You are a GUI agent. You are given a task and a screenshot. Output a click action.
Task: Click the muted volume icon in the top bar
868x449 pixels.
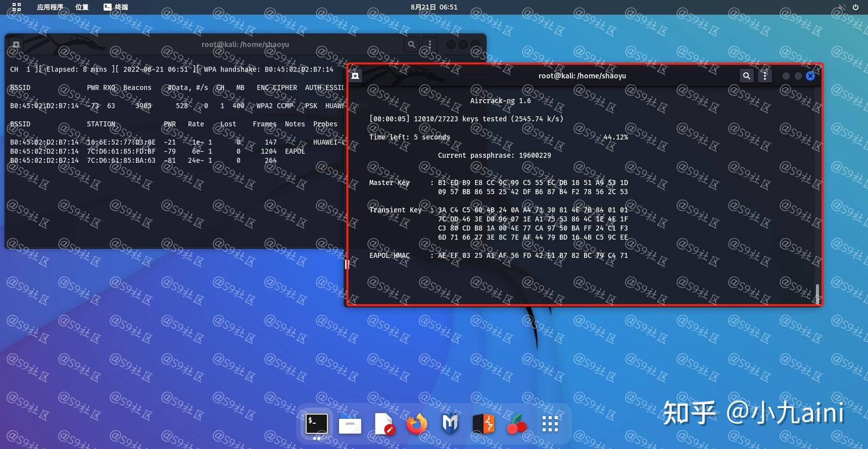[x=842, y=7]
